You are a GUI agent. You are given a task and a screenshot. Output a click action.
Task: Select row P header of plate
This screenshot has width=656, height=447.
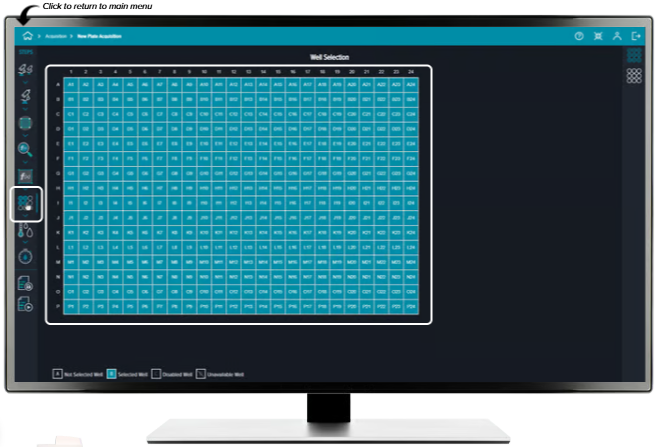coord(58,306)
